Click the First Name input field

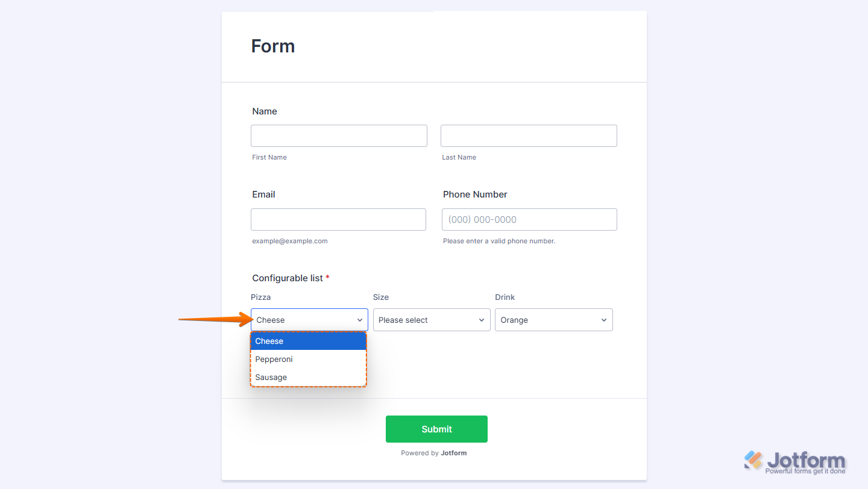(x=339, y=136)
